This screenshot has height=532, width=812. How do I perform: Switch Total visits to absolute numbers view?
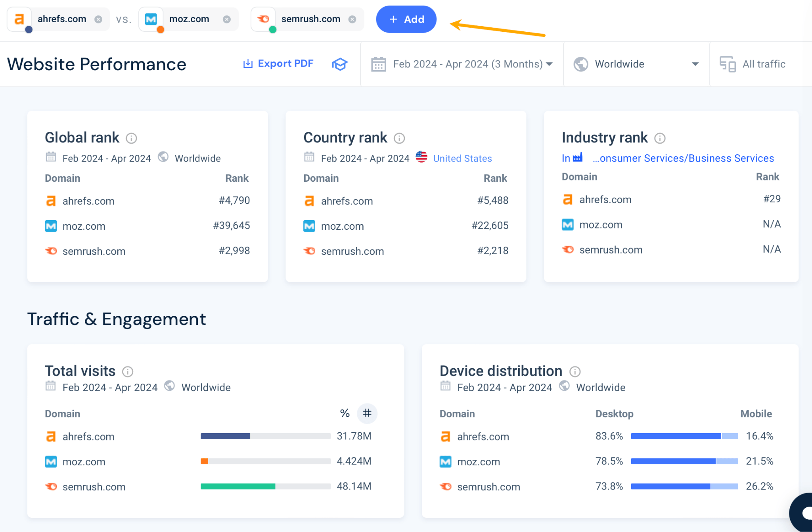367,413
